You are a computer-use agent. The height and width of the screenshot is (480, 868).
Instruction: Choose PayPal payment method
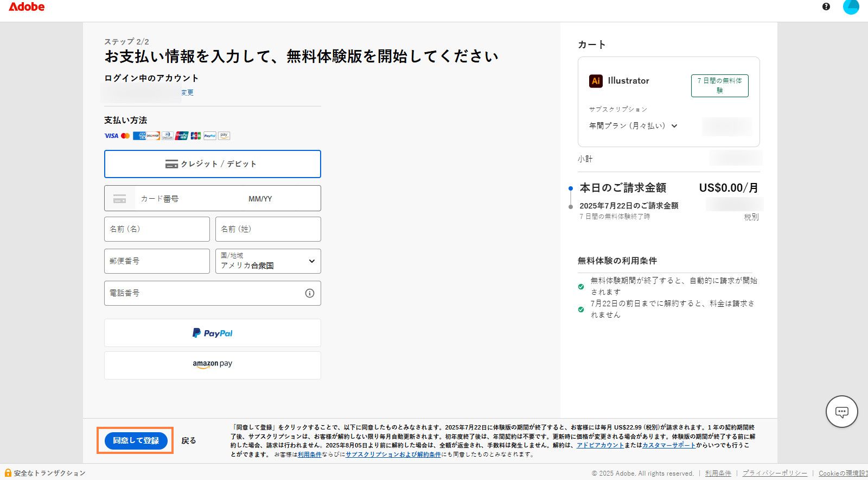(213, 333)
